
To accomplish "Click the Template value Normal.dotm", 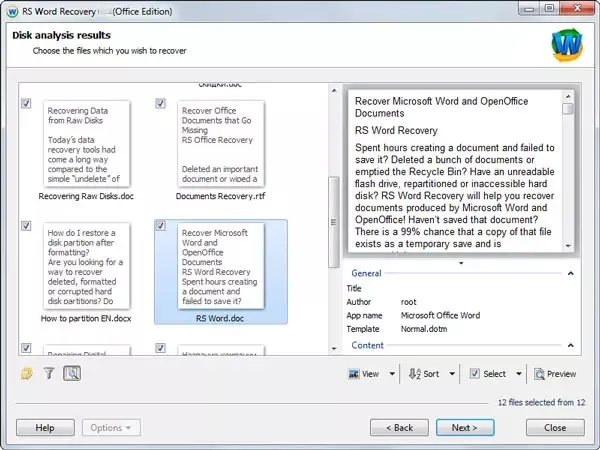I will pyautogui.click(x=424, y=329).
